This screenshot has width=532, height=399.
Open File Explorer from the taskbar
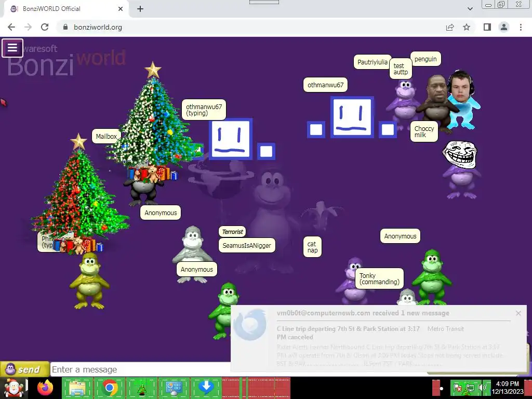77,388
